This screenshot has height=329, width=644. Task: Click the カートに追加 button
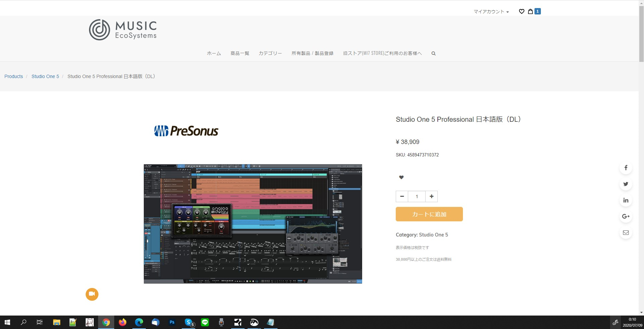pos(429,214)
